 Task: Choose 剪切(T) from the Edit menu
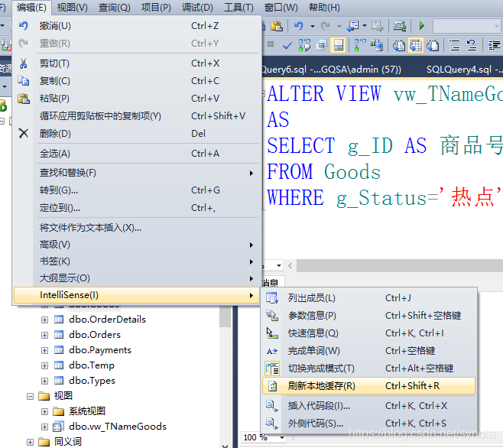[137, 63]
